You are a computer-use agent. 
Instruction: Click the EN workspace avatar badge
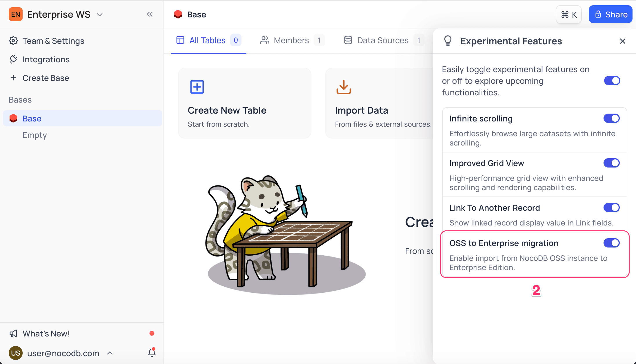16,14
